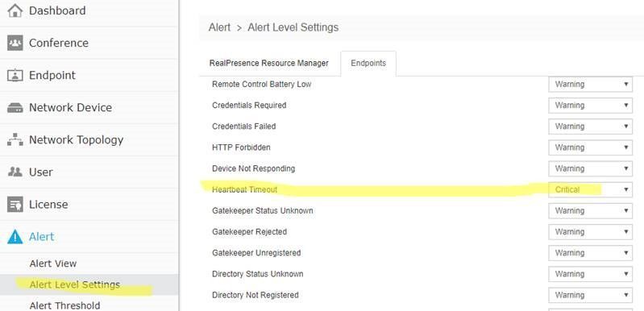Image resolution: width=644 pixels, height=311 pixels.
Task: Open HTTP Forbidden level dropdown
Action: point(590,147)
